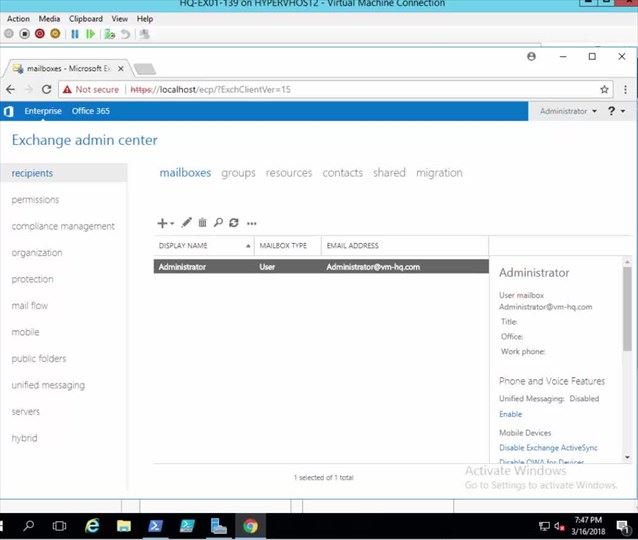Image resolution: width=638 pixels, height=540 pixels.
Task: Open Internet Explorer from the taskbar
Action: coord(92,525)
